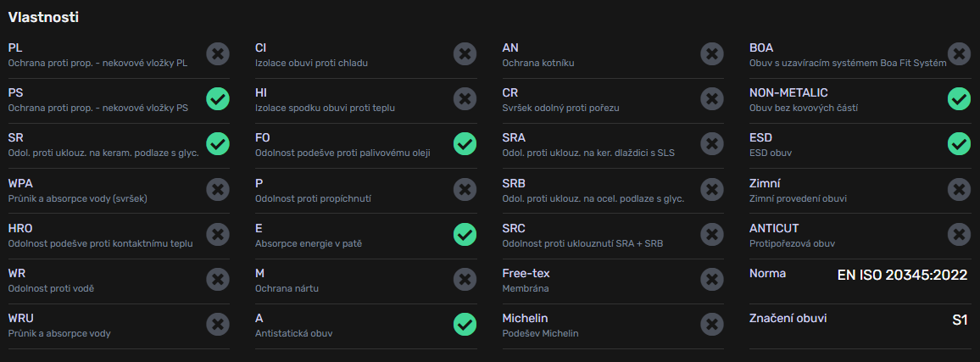
Task: Click the green check icon for ESD obuv
Action: [959, 144]
